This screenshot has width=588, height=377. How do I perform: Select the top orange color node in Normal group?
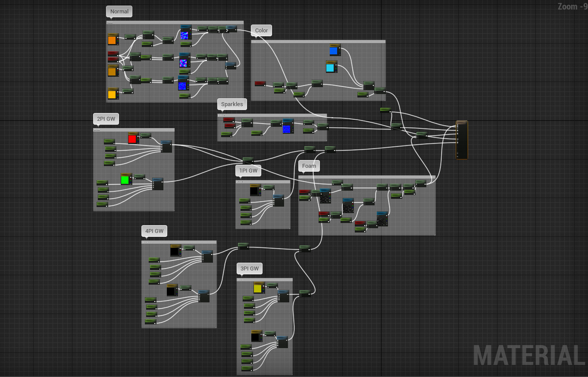pyautogui.click(x=113, y=39)
